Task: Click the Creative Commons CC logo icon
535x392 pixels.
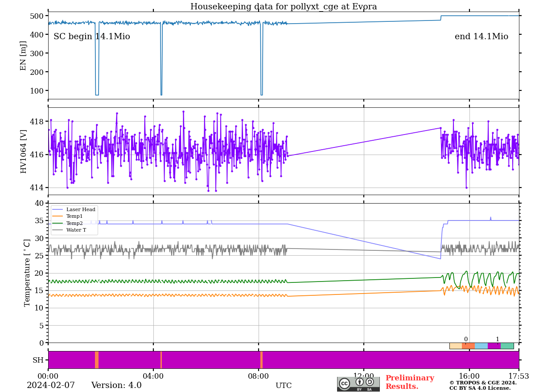Action: coord(345,383)
